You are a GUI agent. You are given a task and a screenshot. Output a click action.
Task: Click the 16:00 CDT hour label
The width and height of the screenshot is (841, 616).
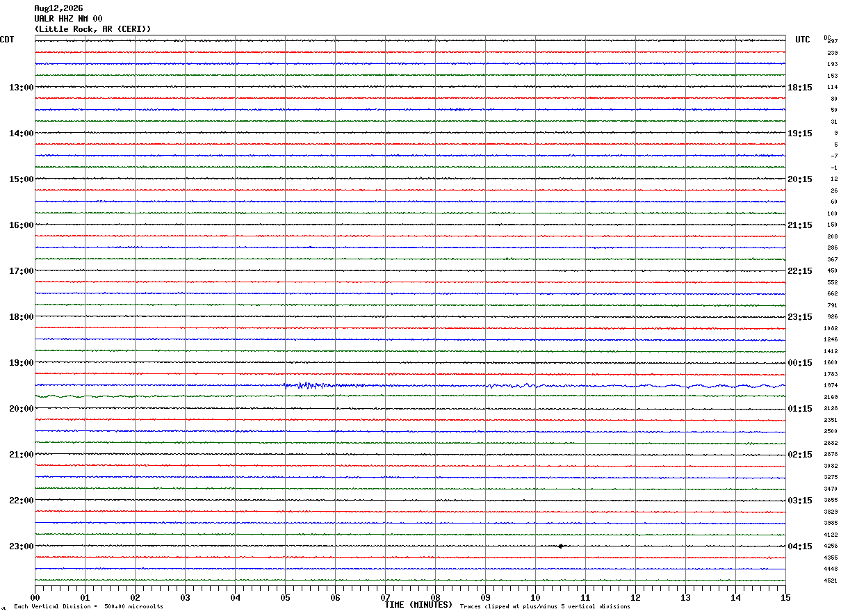point(21,225)
